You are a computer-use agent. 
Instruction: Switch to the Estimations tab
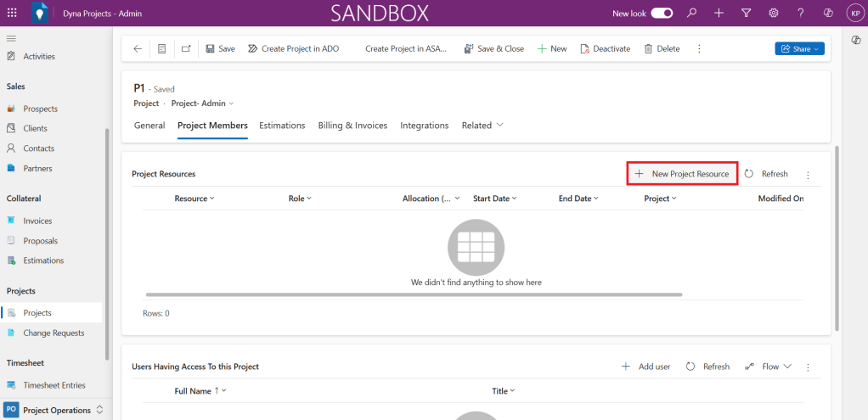tap(282, 126)
